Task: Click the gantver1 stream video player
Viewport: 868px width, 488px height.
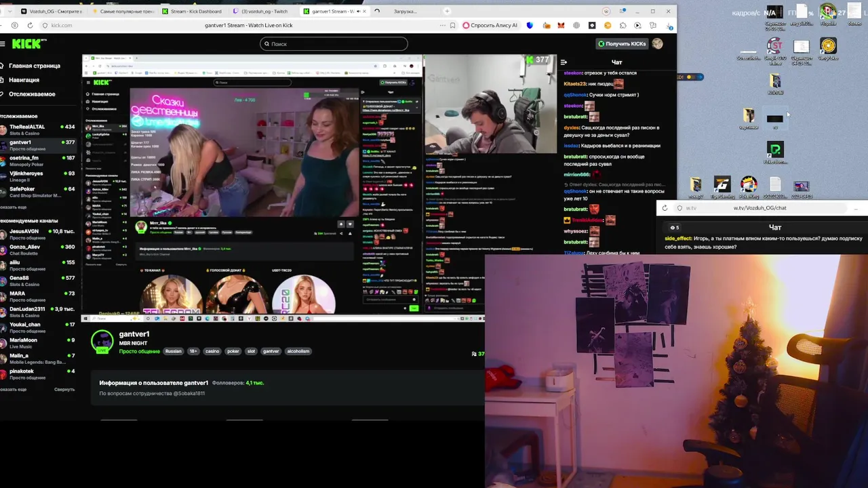Action: (x=319, y=187)
